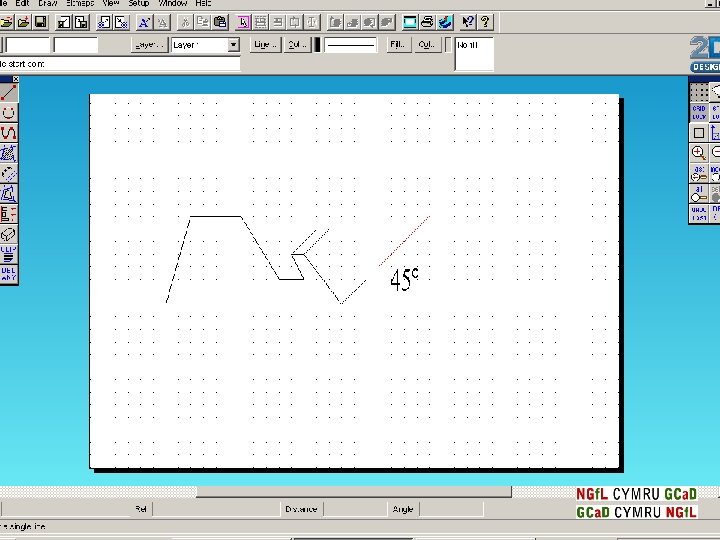This screenshot has height=540, width=720.
Task: Open the Draw menu
Action: [48, 3]
